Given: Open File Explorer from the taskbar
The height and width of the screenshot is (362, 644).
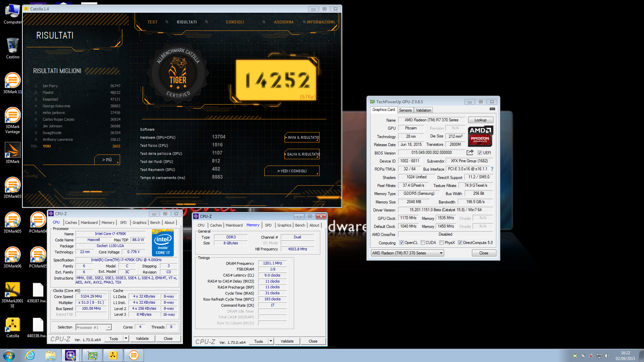Looking at the screenshot, I should point(51,355).
